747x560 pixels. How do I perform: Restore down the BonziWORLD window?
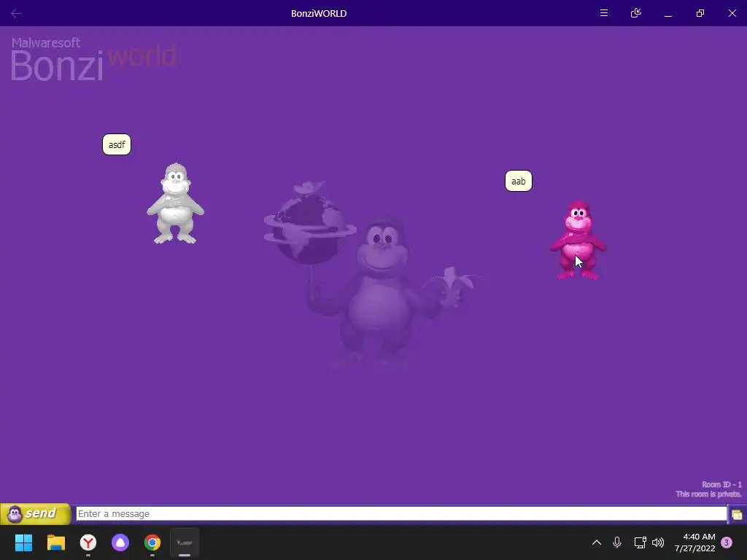click(x=700, y=13)
